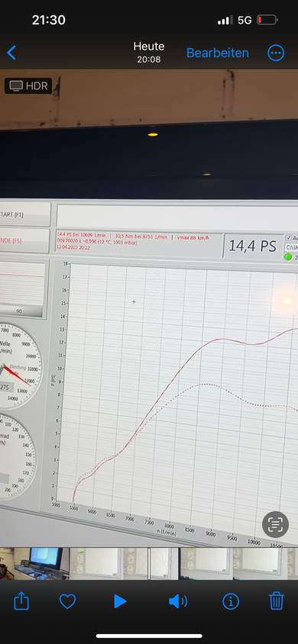Image resolution: width=298 pixels, height=644 pixels.
Task: Tap Bearbeiten to edit the video
Action: (x=218, y=53)
